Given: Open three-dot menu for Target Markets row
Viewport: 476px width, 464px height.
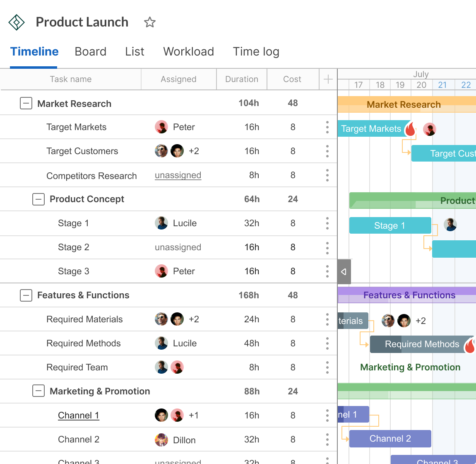Looking at the screenshot, I should [327, 127].
